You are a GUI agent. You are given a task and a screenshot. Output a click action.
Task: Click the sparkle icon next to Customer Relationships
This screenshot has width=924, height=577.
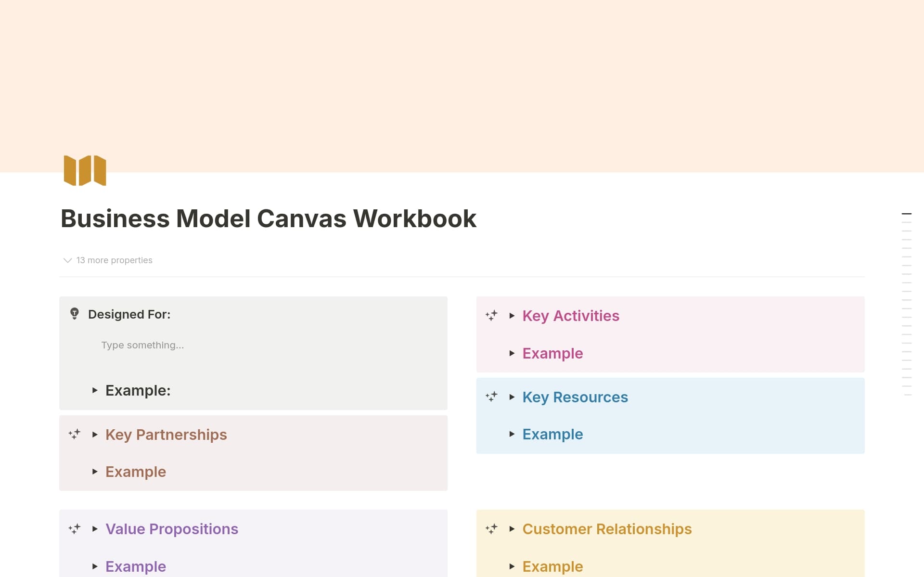pyautogui.click(x=492, y=529)
